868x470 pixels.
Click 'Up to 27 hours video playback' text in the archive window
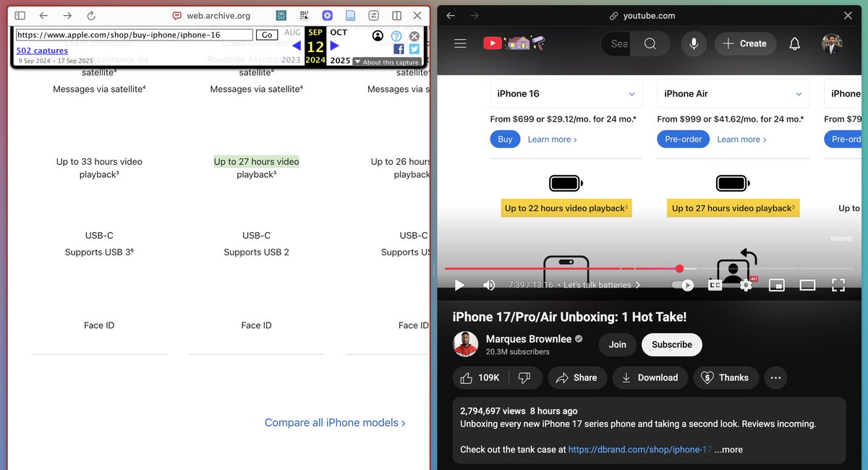pyautogui.click(x=256, y=168)
